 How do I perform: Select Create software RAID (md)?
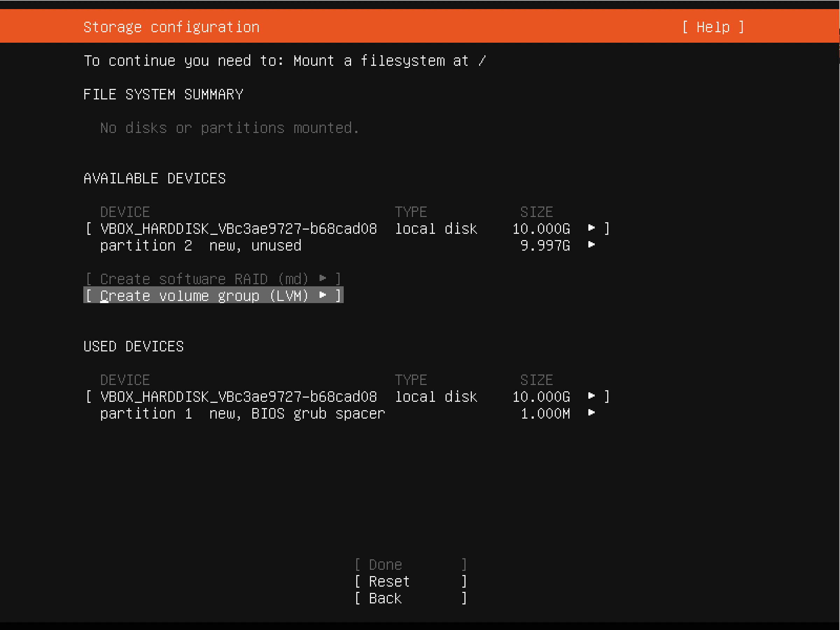pyautogui.click(x=205, y=278)
